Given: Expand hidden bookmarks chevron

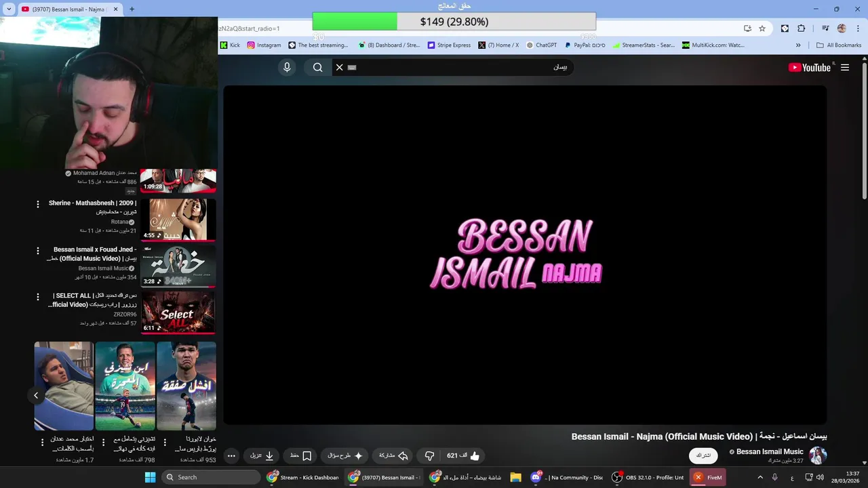Looking at the screenshot, I should click(798, 45).
